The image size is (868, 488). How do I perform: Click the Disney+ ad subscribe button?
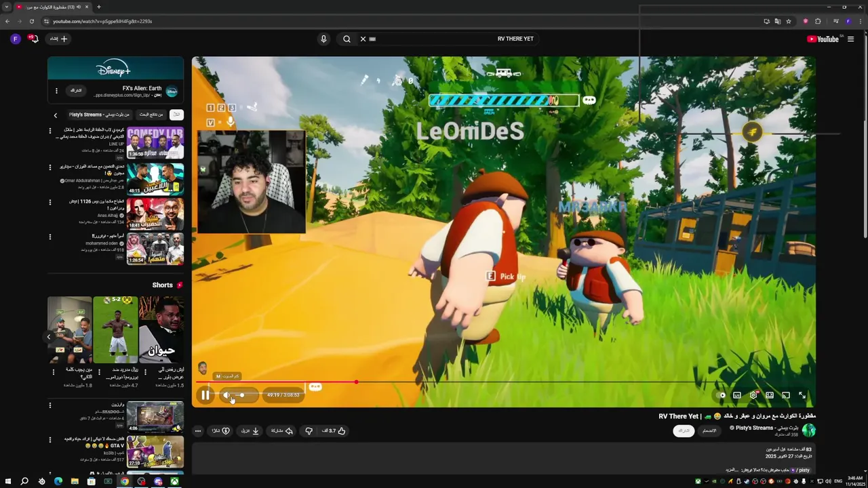(x=77, y=90)
